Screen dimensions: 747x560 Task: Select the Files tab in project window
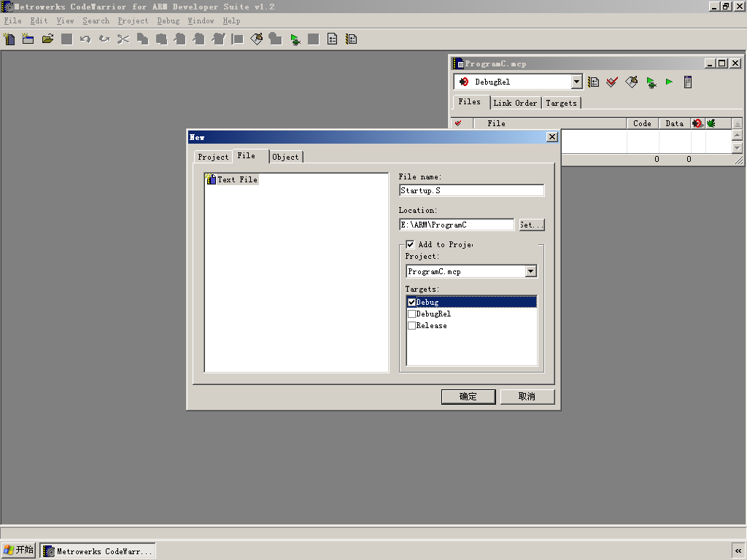click(x=470, y=102)
